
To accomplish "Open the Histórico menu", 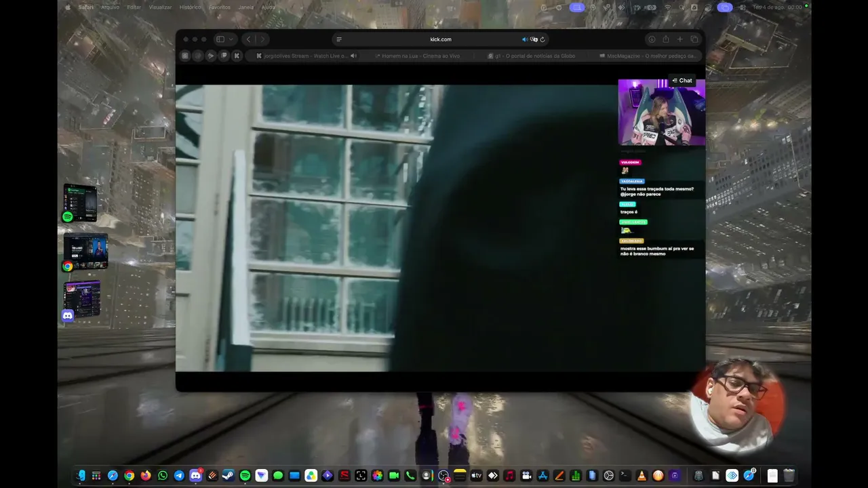I will 190,7.
